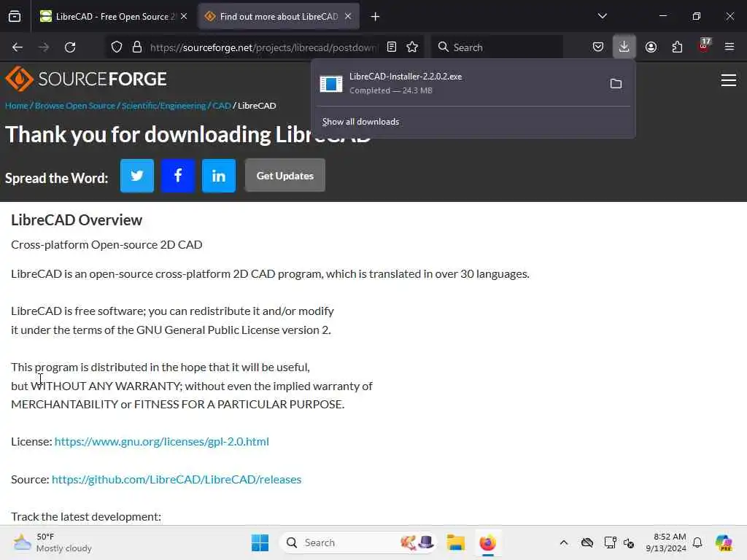
Task: Close the LibreCAD - Free Open Source tab
Action: (184, 17)
